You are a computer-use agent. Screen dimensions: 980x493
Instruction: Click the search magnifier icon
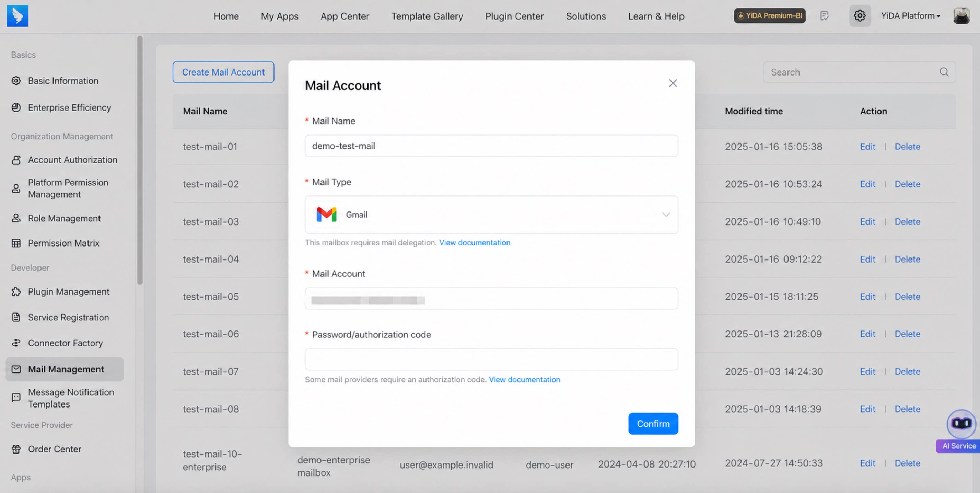pyautogui.click(x=944, y=72)
